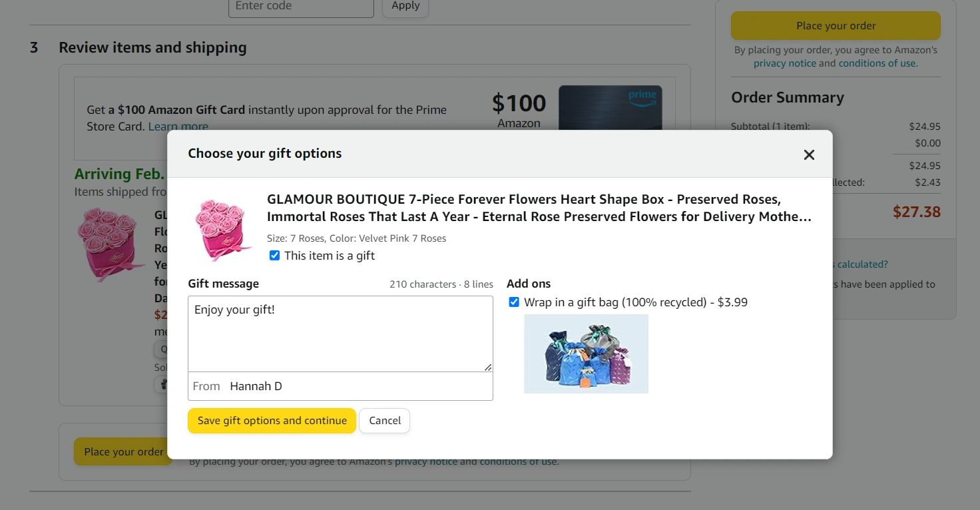Close the gift options dialog with X

tap(809, 154)
